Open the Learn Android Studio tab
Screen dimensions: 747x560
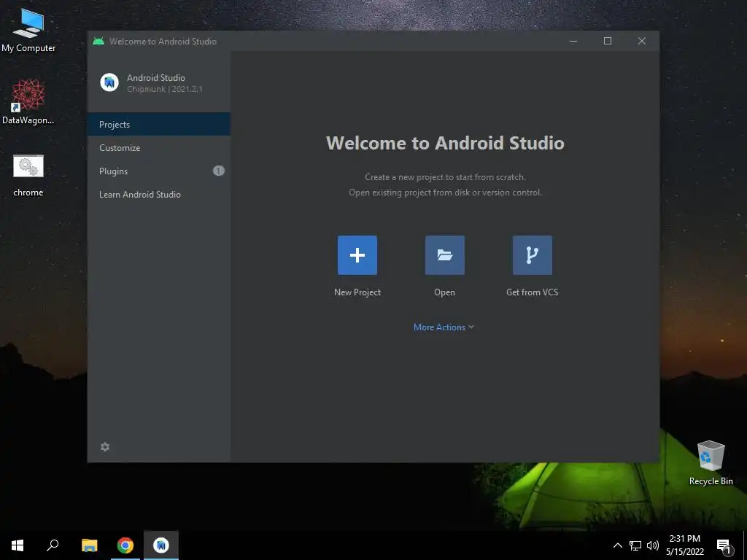pyautogui.click(x=158, y=194)
